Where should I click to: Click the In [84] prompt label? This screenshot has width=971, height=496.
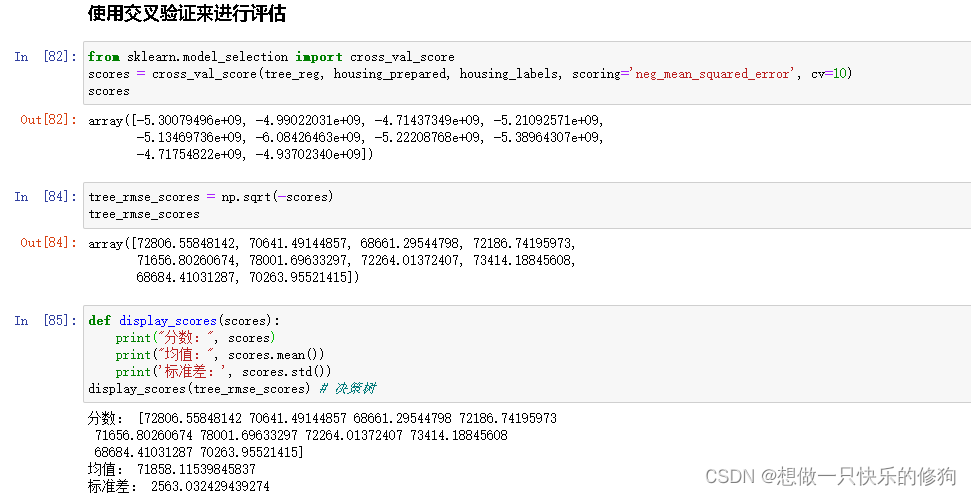pyautogui.click(x=46, y=197)
